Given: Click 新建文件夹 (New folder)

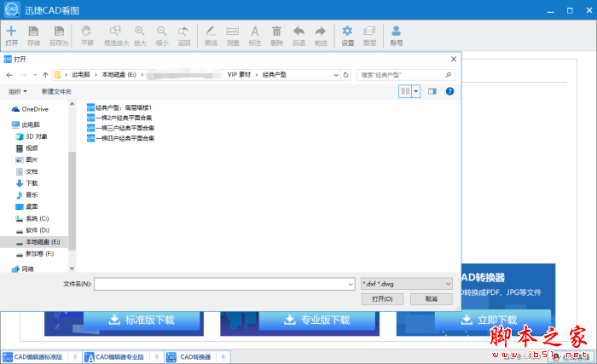Looking at the screenshot, I should [56, 91].
